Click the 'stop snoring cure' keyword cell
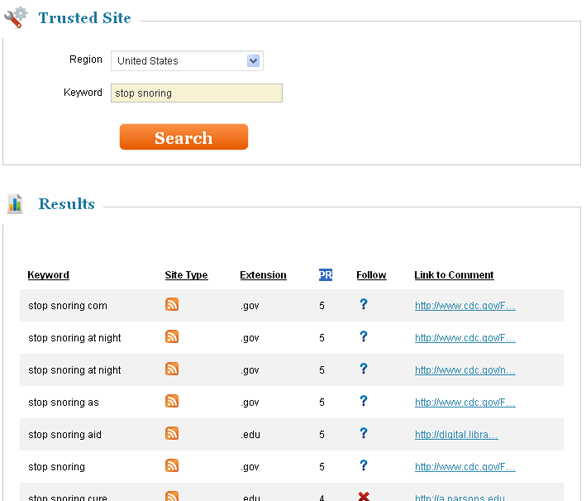The image size is (587, 501). coord(68,497)
